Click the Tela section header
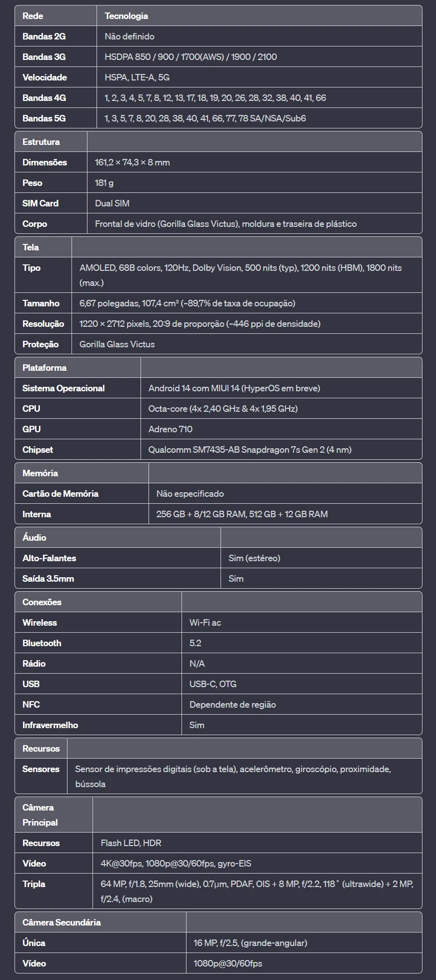Image resolution: width=436 pixels, height=980 pixels. [x=30, y=247]
